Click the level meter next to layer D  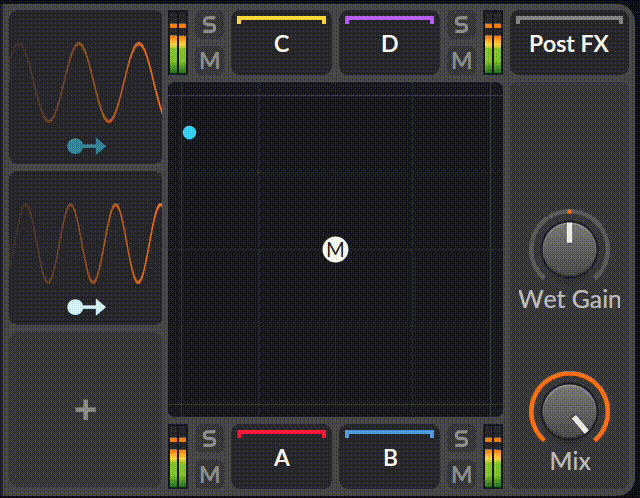coord(493,42)
